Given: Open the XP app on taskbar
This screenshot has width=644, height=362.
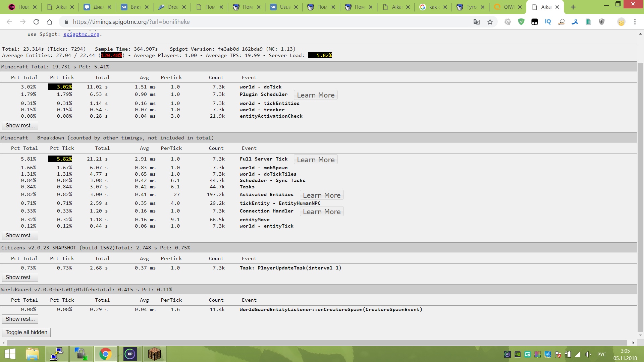Looking at the screenshot, I should click(x=130, y=354).
